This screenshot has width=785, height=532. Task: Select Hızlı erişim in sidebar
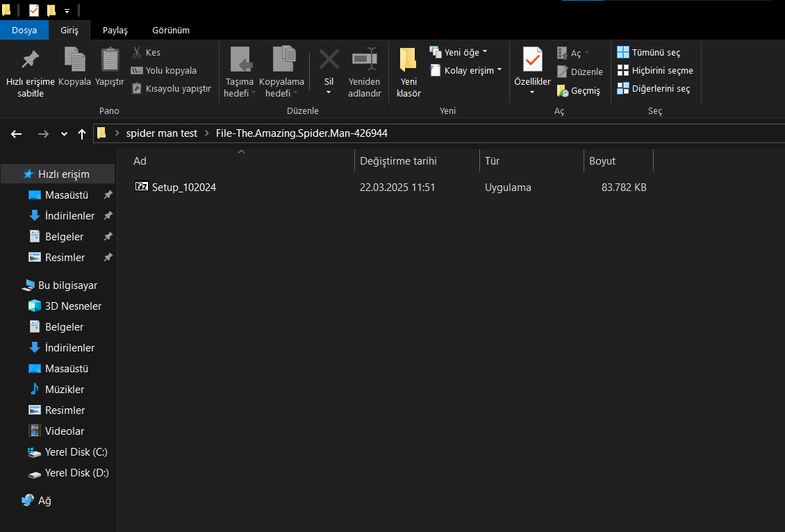click(x=58, y=174)
